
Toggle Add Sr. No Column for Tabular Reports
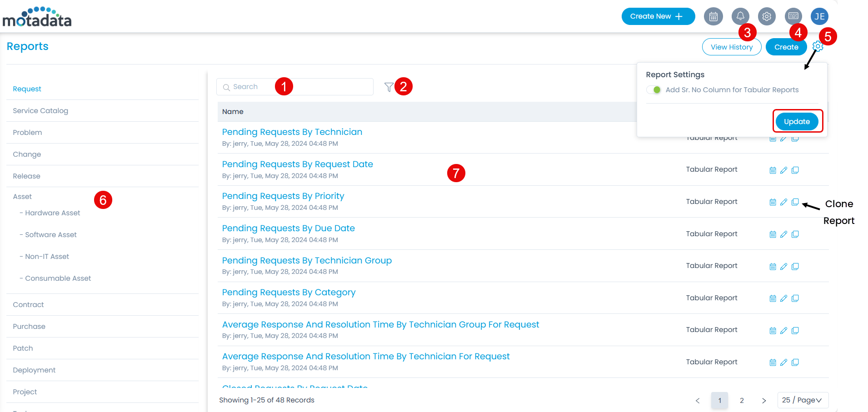tap(654, 89)
